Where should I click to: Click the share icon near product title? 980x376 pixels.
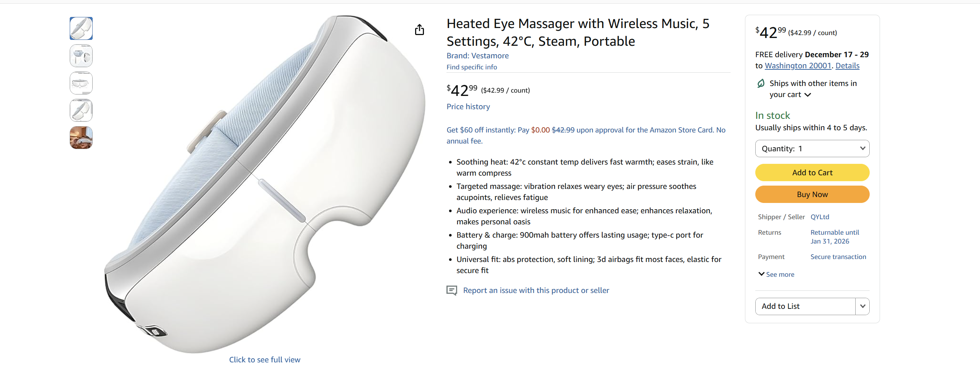(420, 29)
